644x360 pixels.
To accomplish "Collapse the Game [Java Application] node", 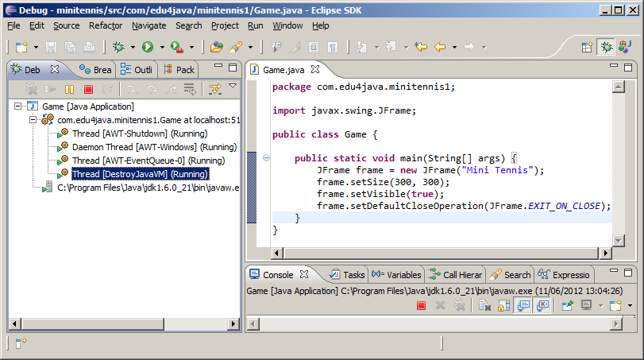I will point(17,106).
